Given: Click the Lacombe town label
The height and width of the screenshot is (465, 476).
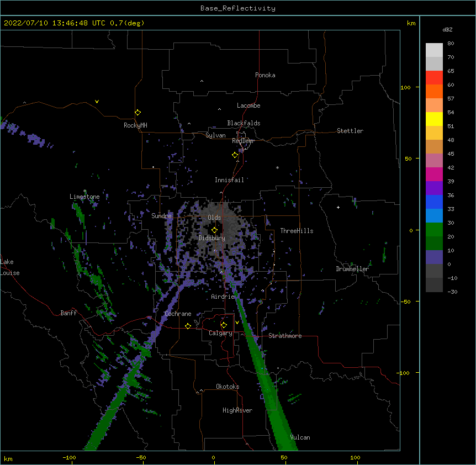Looking at the screenshot, I should [248, 105].
